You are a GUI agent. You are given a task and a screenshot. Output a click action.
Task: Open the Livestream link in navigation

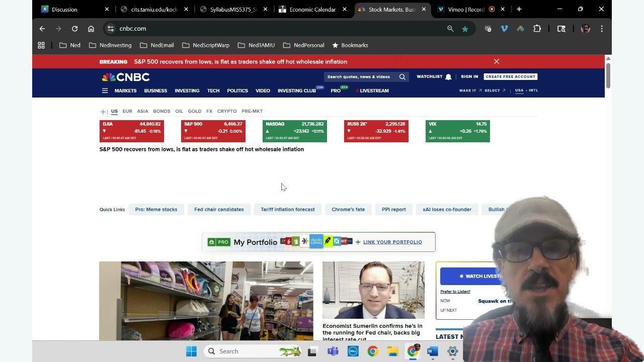372,91
